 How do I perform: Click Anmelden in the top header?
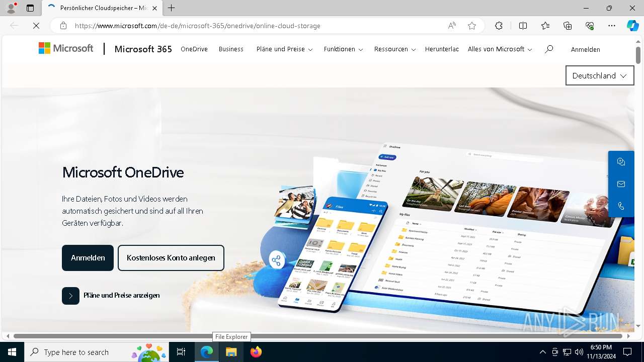tap(585, 49)
